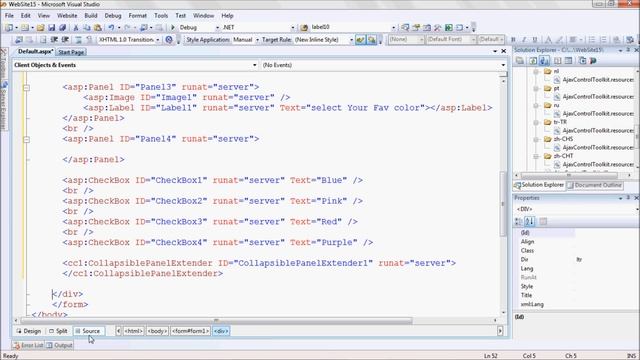Start debugging with the green play arrow
The image size is (640, 360).
pyautogui.click(x=173, y=28)
